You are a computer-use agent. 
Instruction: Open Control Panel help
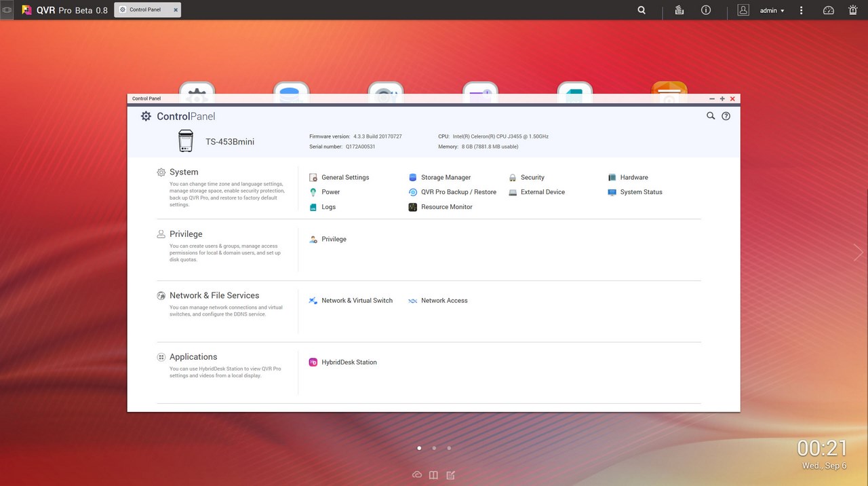(x=726, y=116)
